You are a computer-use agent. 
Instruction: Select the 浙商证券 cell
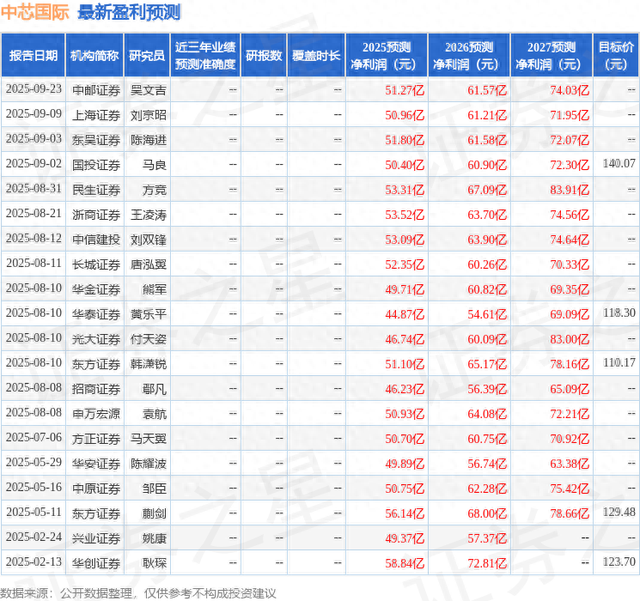(x=96, y=215)
